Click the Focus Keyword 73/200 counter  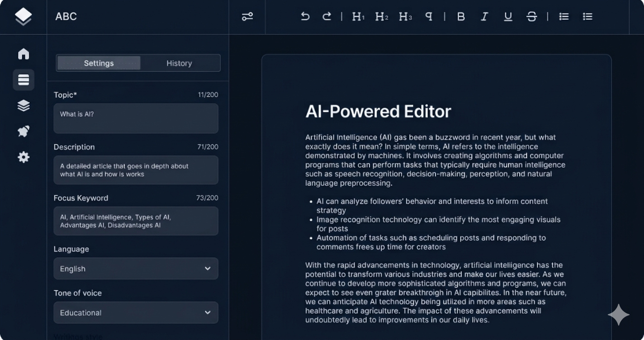tap(208, 198)
